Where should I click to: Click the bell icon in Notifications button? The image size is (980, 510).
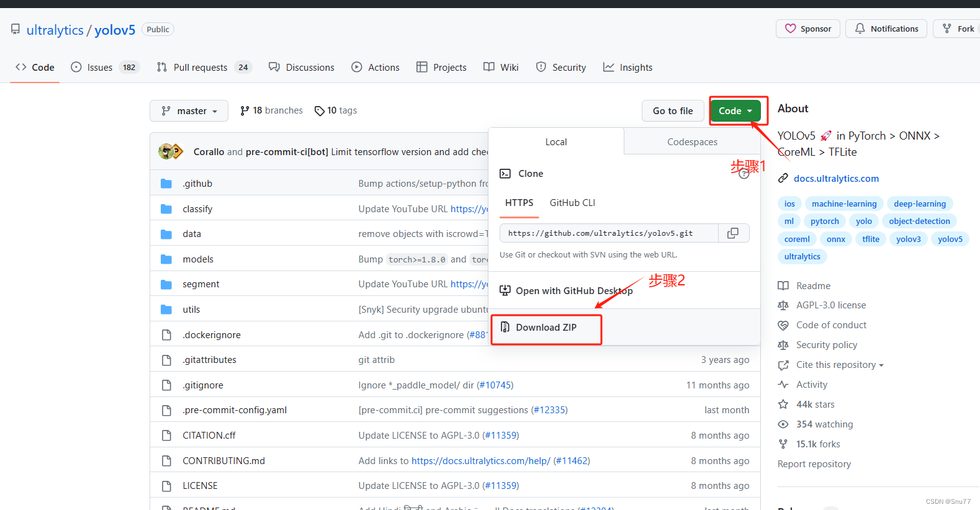[x=860, y=29]
